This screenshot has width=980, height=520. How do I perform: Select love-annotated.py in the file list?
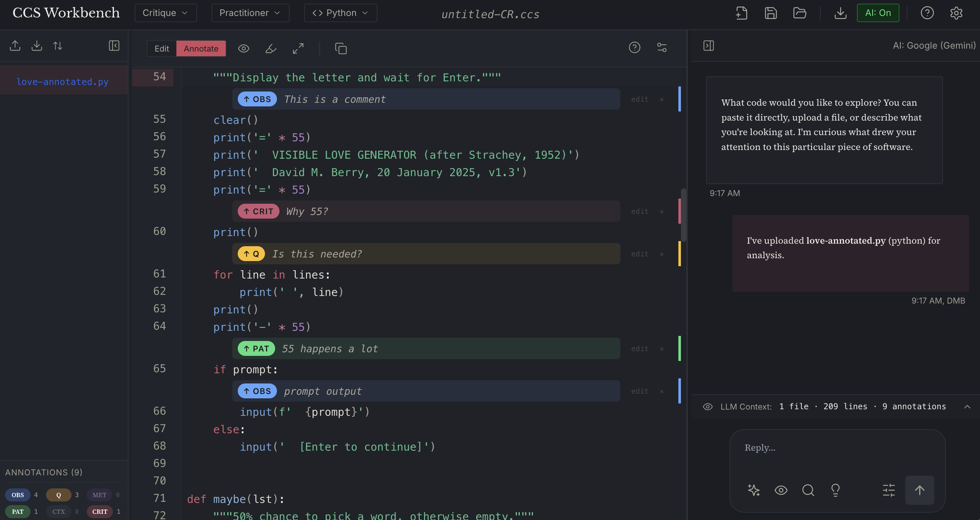(63, 81)
